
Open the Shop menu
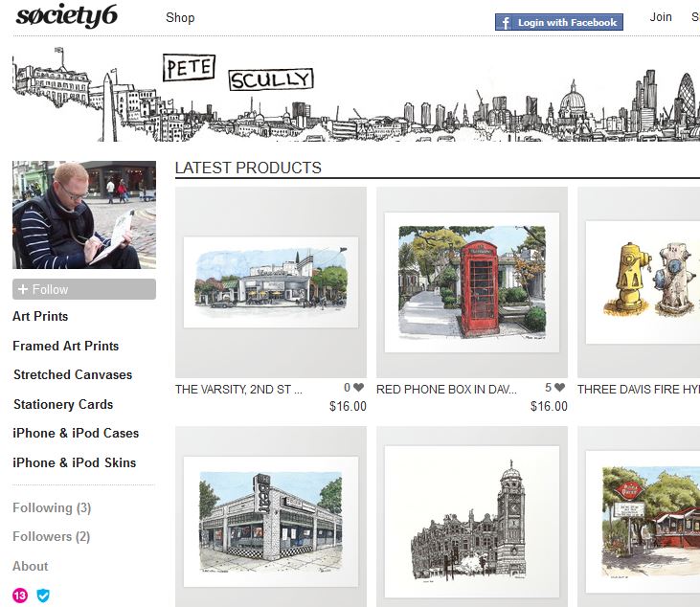180,17
